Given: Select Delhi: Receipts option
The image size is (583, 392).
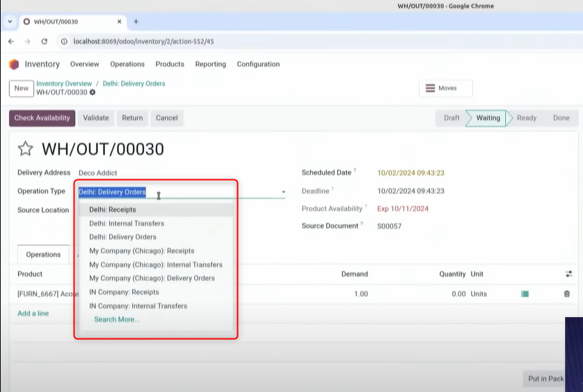Looking at the screenshot, I should (156, 210).
